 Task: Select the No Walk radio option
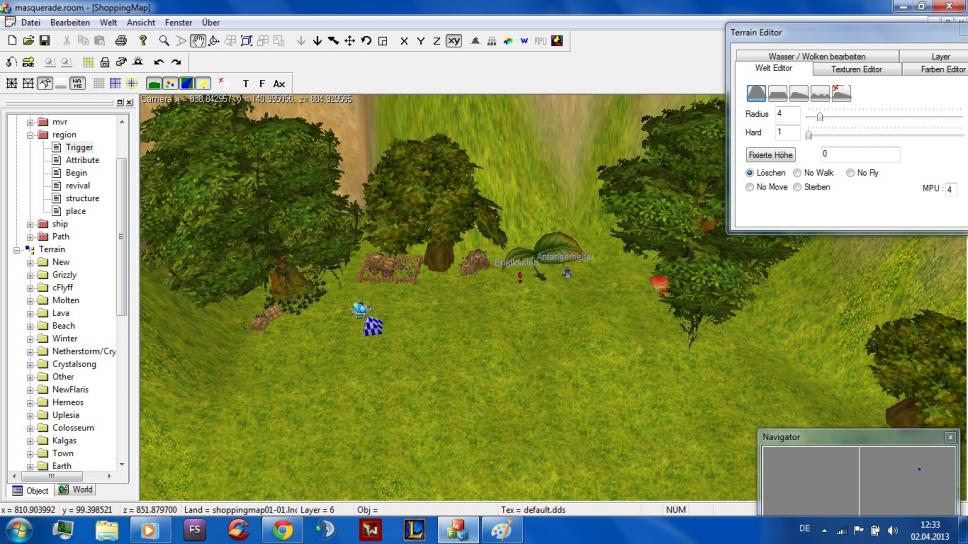pos(797,173)
